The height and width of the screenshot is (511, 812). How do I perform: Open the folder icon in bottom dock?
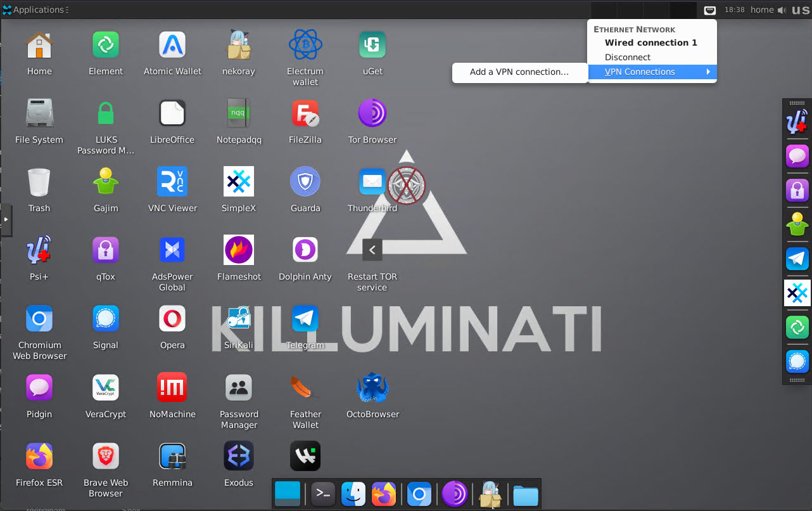click(526, 495)
